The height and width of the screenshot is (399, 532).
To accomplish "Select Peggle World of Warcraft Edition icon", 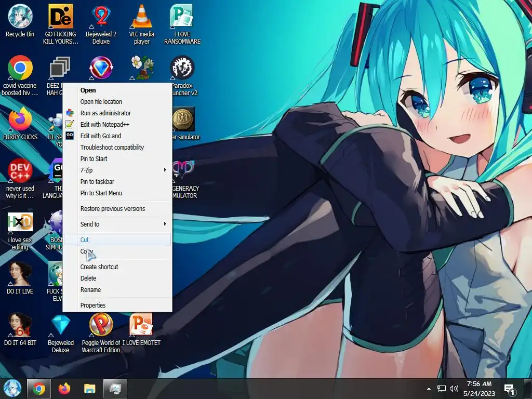I will (x=101, y=333).
